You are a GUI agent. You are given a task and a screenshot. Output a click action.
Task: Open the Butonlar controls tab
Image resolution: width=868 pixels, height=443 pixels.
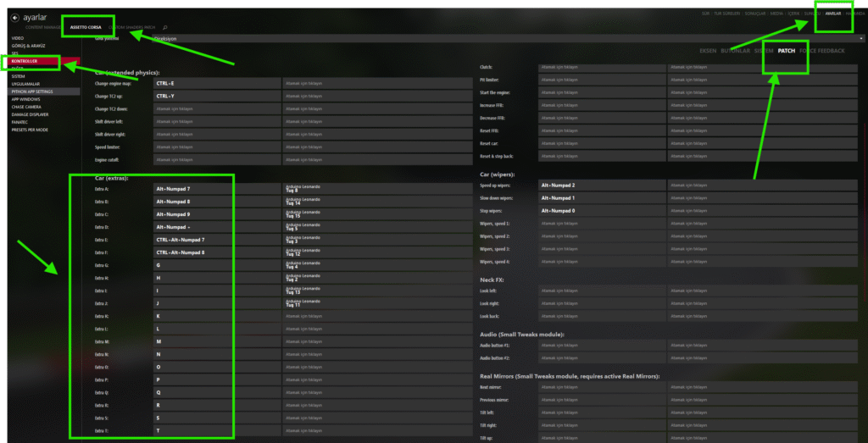735,51
